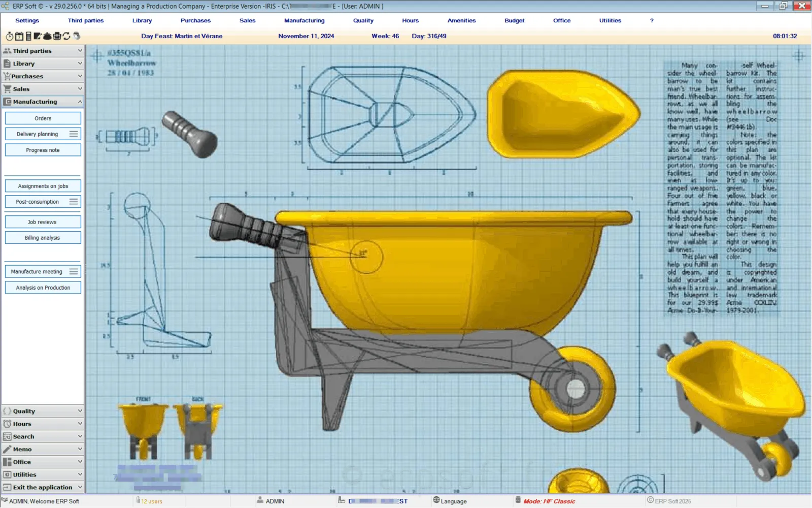
Task: Click the stopwatch timer icon in toolbar
Action: [x=9, y=36]
